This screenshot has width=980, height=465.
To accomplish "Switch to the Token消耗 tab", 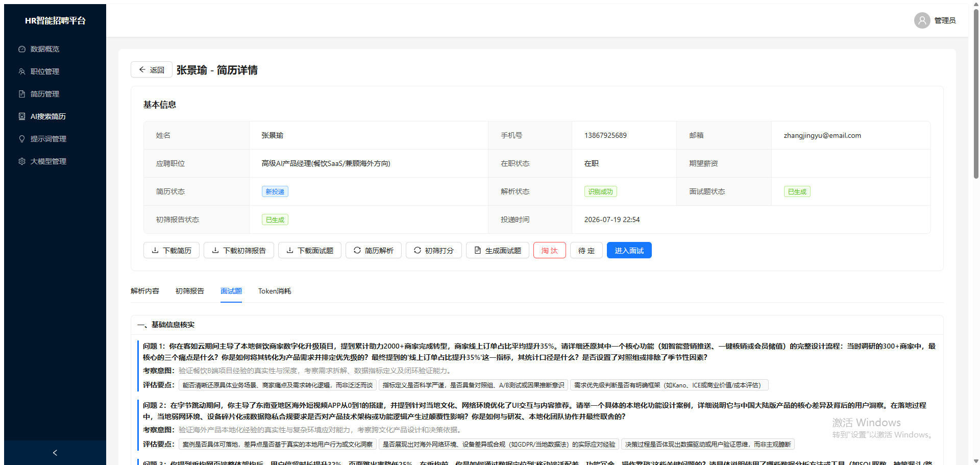I will pos(275,291).
